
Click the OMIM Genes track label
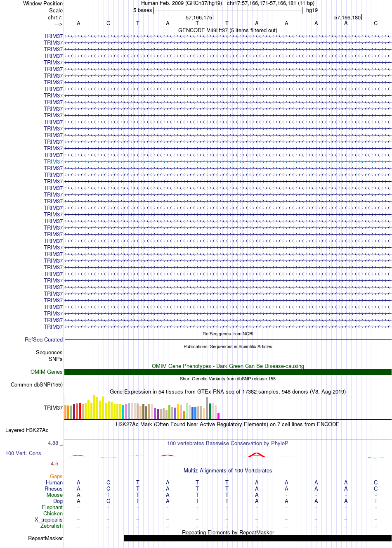coord(47,372)
